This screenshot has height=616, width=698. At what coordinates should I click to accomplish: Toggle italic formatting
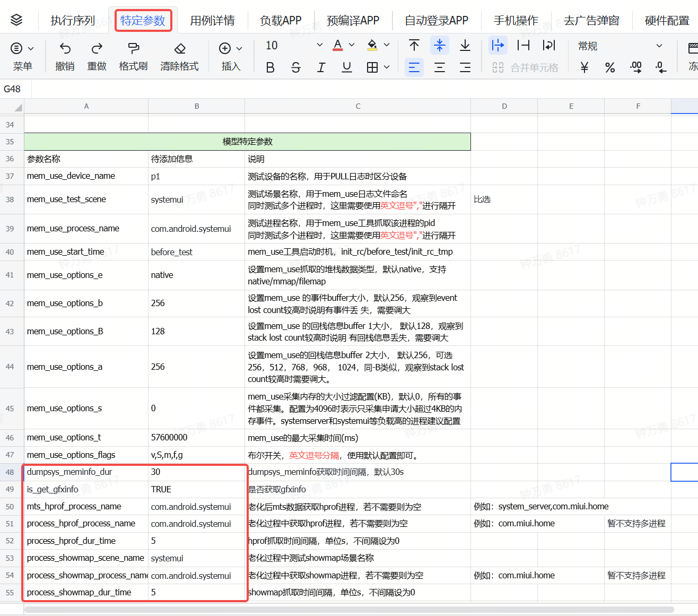click(x=321, y=67)
